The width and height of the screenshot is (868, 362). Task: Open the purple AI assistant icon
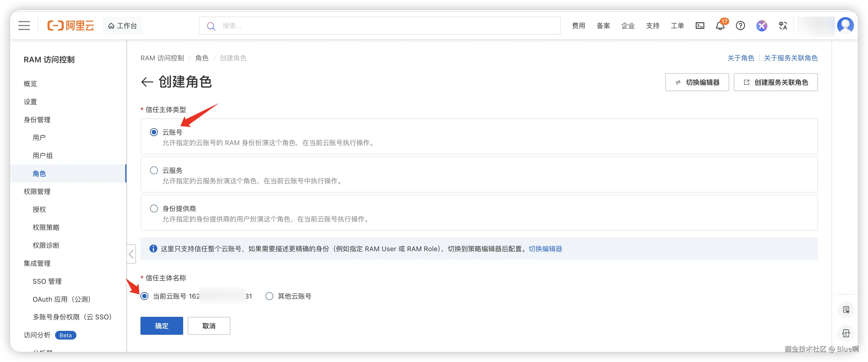[x=762, y=26]
